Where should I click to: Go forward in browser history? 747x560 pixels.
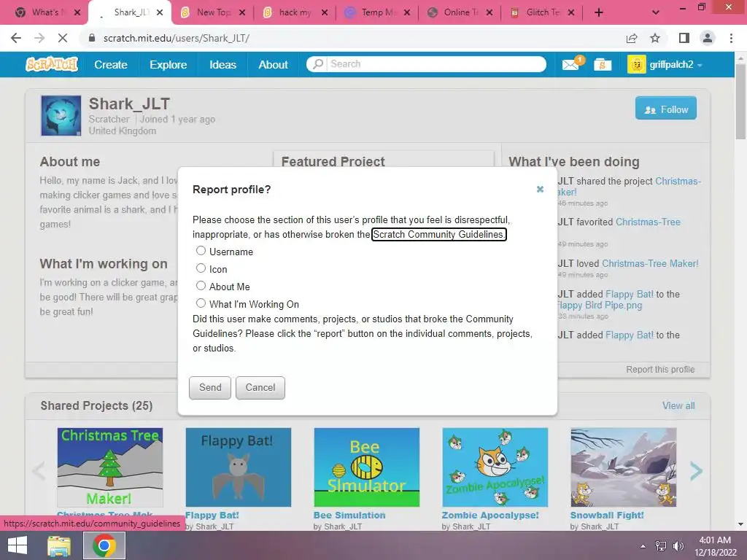pos(39,38)
